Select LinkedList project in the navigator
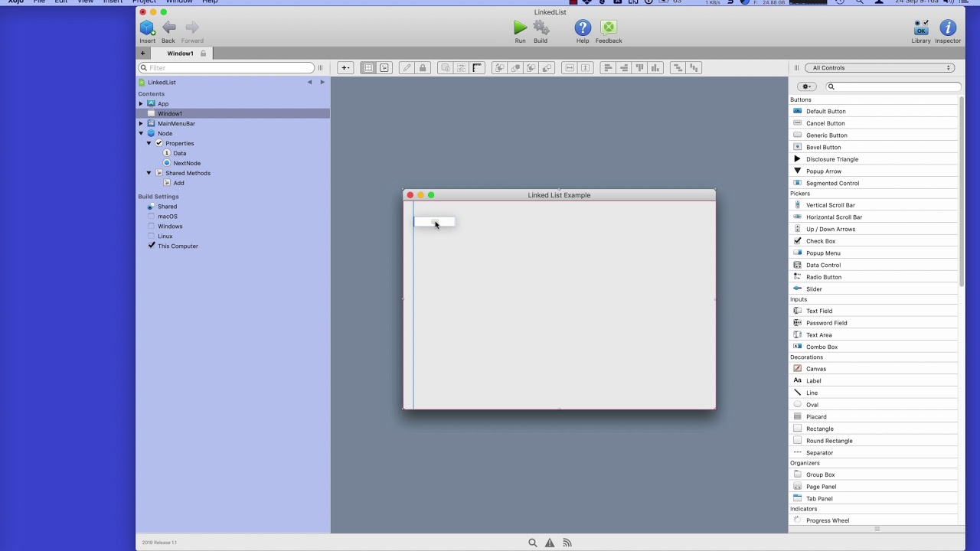This screenshot has width=980, height=551. (x=162, y=82)
